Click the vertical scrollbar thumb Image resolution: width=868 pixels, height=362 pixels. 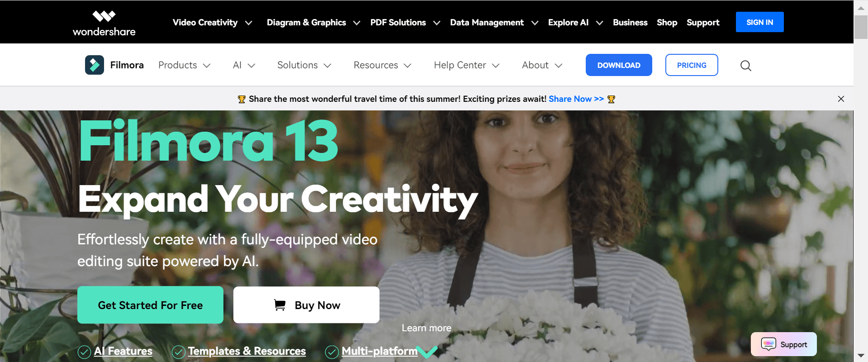(861, 27)
